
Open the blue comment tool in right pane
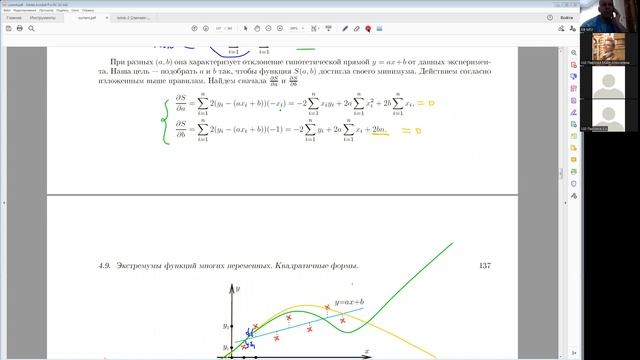pyautogui.click(x=573, y=77)
